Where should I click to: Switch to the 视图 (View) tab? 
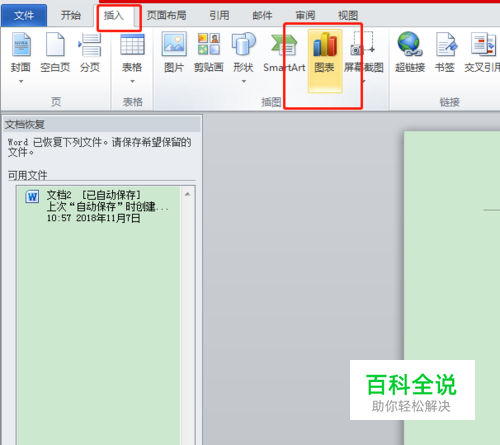click(348, 15)
